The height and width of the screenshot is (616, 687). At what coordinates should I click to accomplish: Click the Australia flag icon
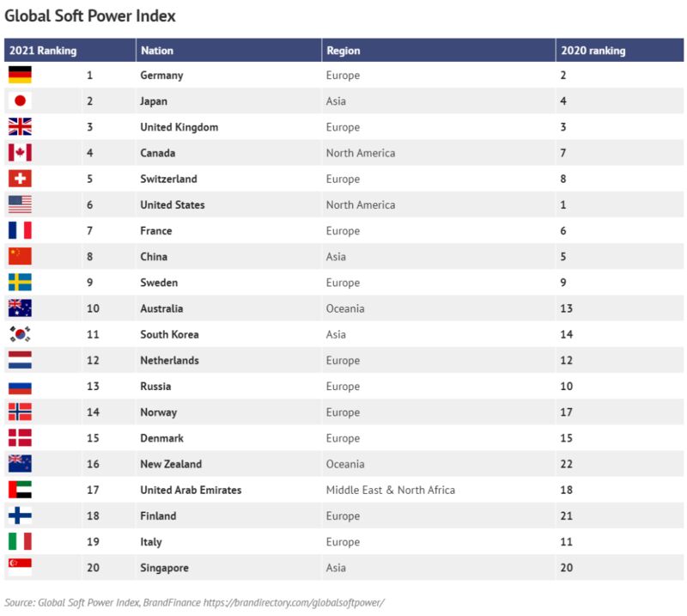[x=20, y=308]
